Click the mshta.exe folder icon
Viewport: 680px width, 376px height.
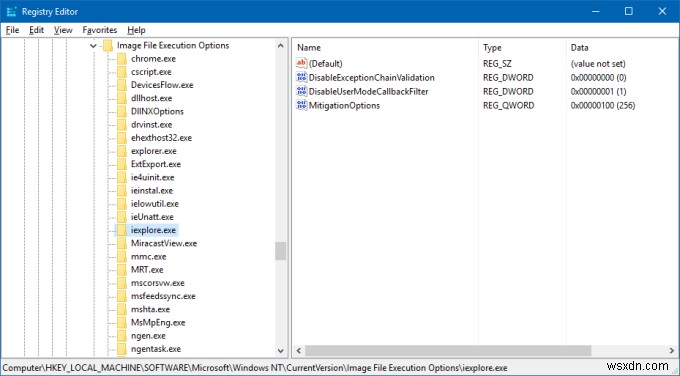[122, 309]
